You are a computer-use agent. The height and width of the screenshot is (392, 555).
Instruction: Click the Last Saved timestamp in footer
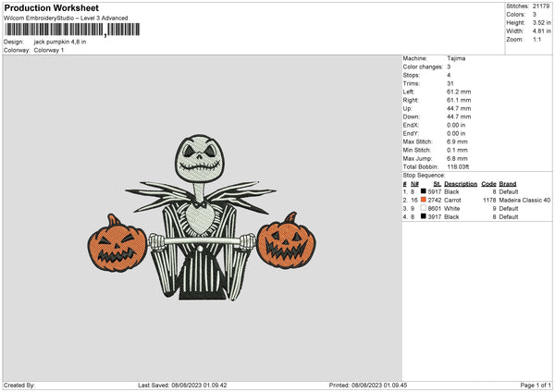[182, 386]
